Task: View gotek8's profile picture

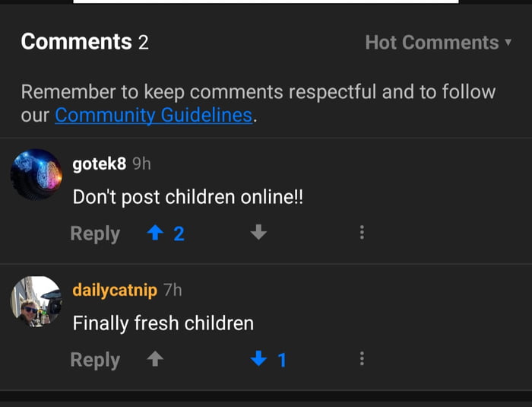Action: coord(36,174)
